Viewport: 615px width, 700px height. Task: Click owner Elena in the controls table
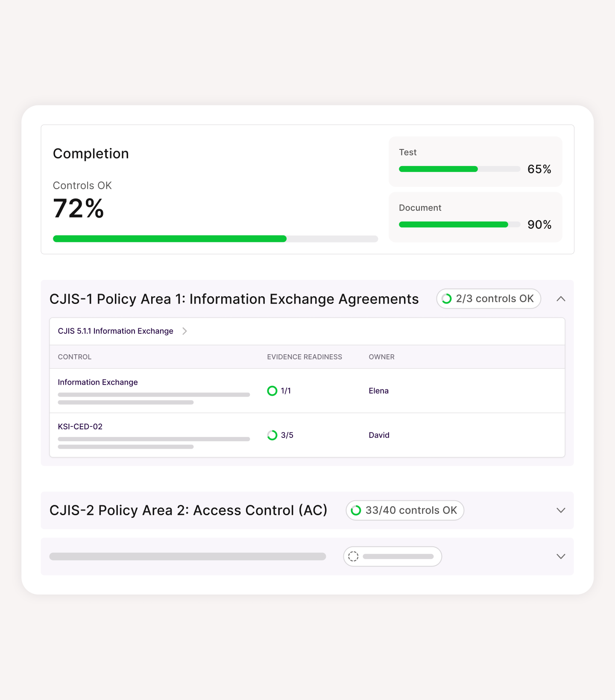[378, 391]
